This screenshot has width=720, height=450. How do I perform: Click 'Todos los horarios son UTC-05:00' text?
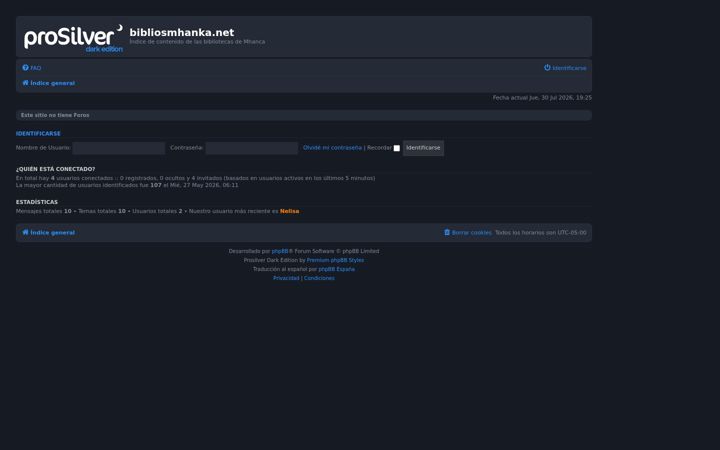[x=540, y=233]
